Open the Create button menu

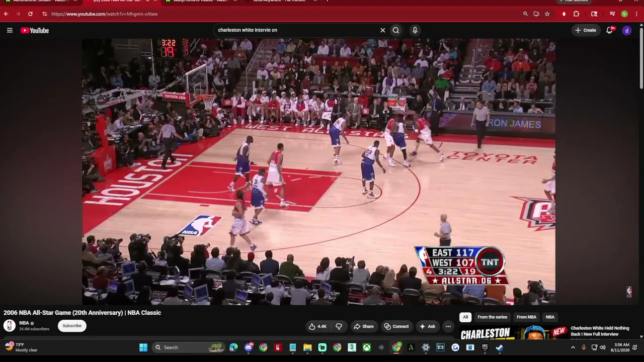click(x=586, y=30)
